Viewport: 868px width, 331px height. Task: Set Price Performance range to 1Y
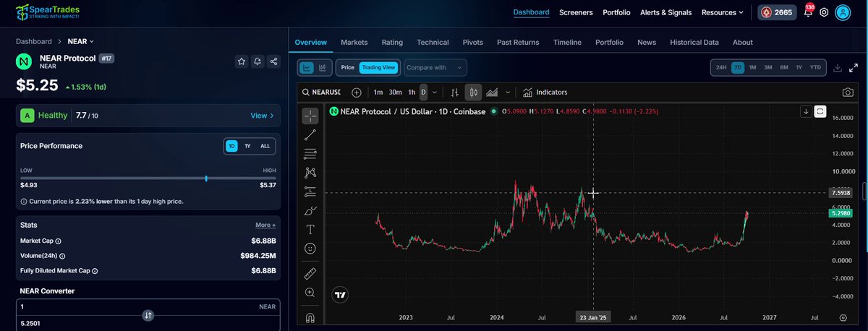247,146
